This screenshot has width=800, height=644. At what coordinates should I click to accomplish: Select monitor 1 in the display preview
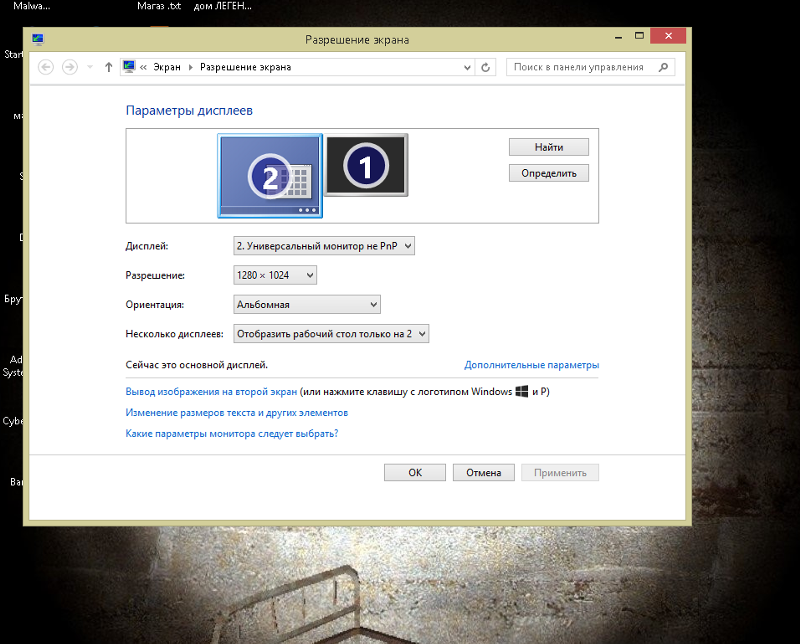[x=366, y=166]
